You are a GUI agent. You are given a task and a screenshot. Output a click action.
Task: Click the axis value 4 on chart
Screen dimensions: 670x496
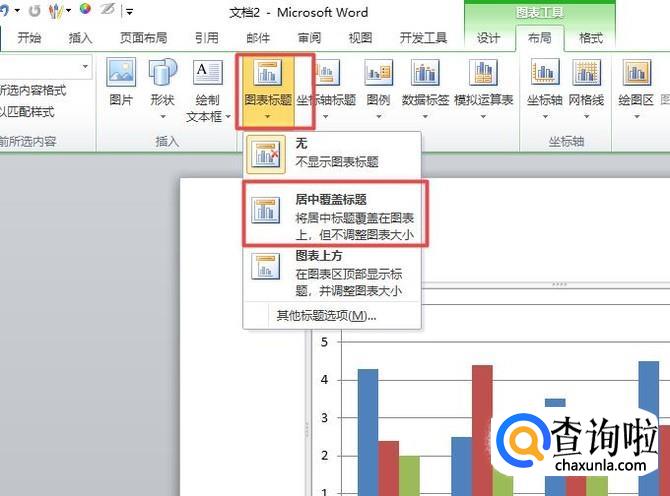tap(324, 379)
